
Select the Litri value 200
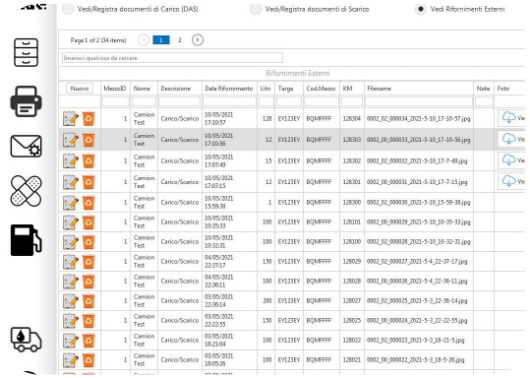point(267,301)
